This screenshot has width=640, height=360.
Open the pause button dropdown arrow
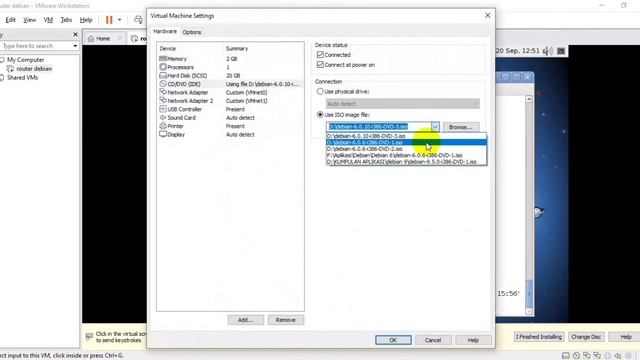119,20
